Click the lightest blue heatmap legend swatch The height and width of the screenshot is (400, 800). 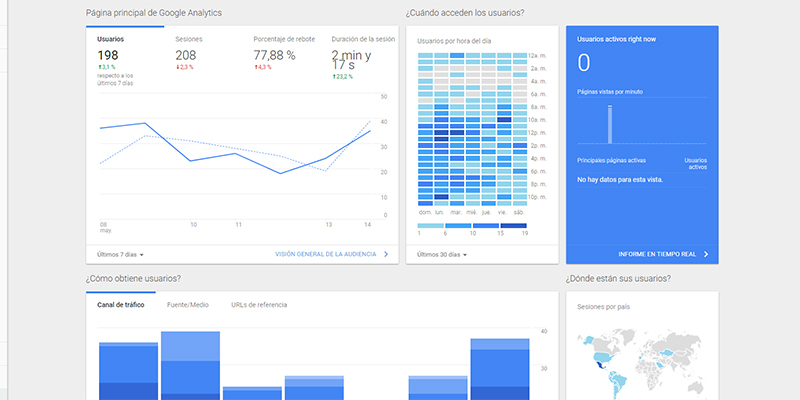click(x=431, y=226)
